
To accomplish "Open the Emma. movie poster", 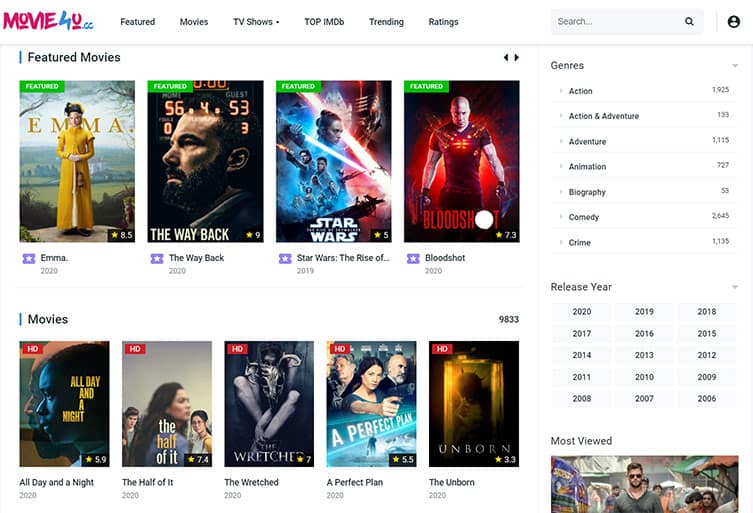I will [77, 161].
